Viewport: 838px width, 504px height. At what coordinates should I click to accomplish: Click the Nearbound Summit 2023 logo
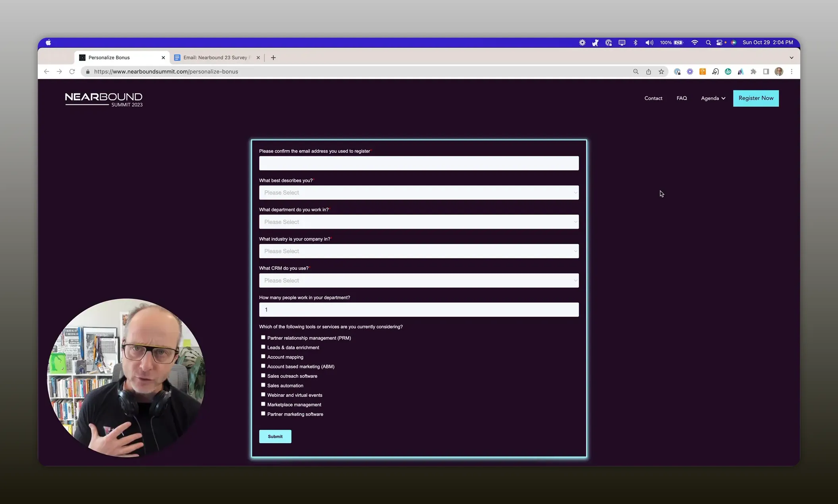(x=104, y=99)
